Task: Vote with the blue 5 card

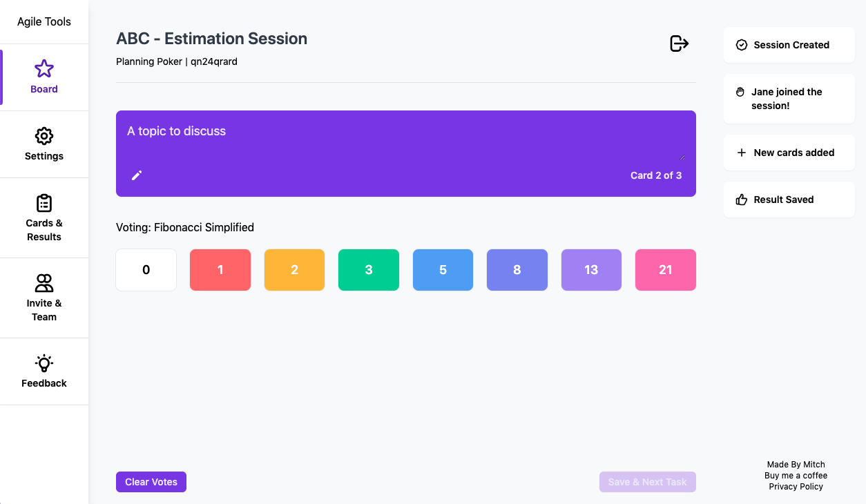Action: pyautogui.click(x=443, y=270)
